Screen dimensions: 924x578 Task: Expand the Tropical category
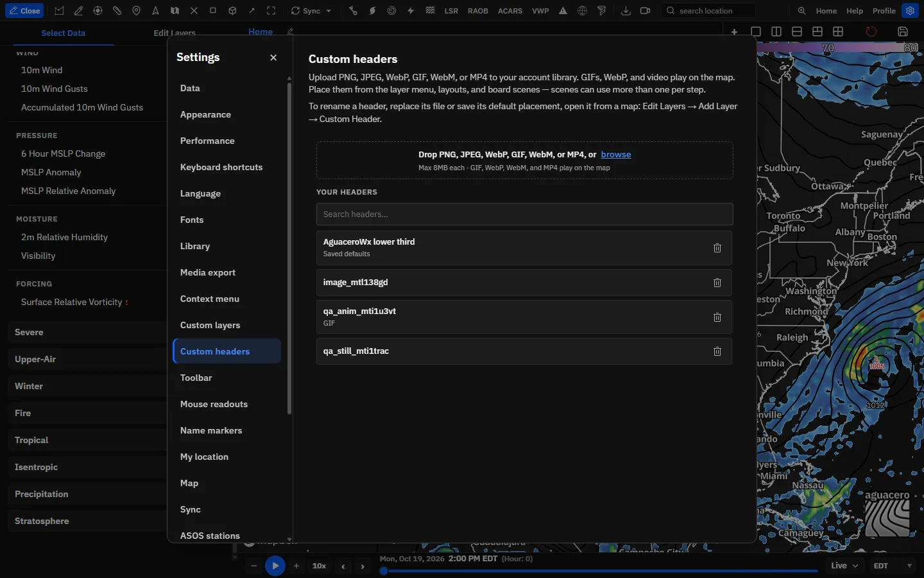pos(87,440)
